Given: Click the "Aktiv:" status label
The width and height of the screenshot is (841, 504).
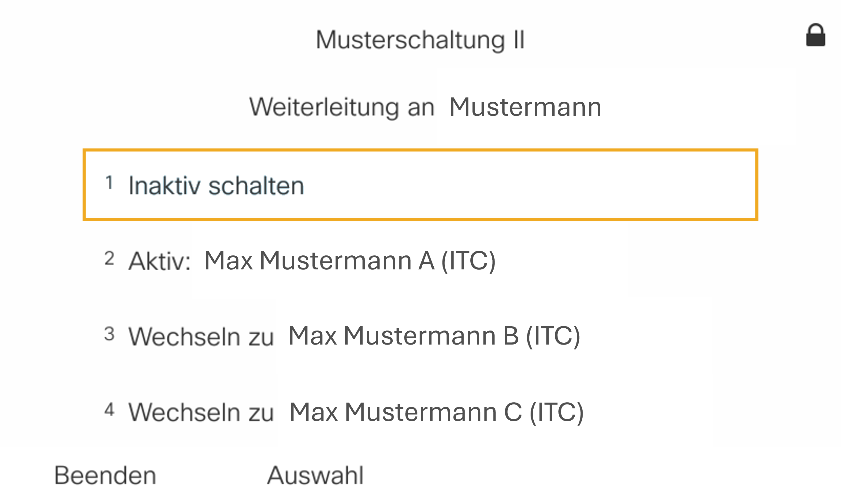Looking at the screenshot, I should tap(159, 261).
